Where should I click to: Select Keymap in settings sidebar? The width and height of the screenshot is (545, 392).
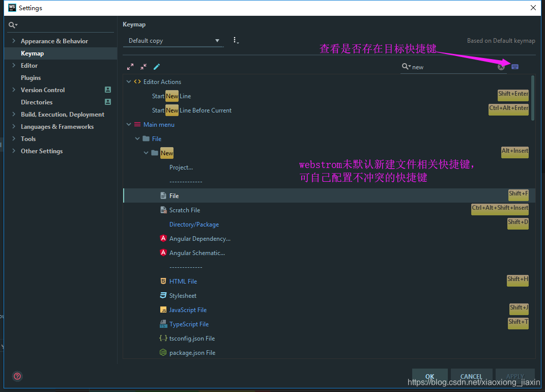click(61, 53)
